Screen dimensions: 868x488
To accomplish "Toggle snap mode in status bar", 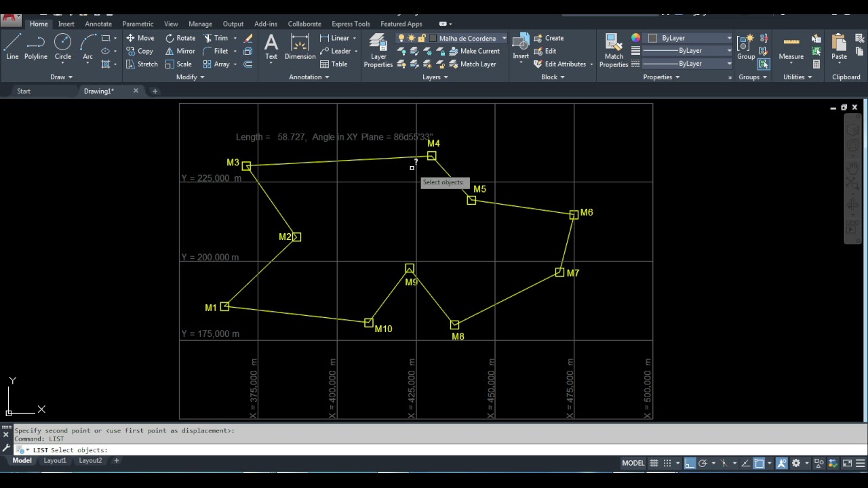I will [x=668, y=463].
